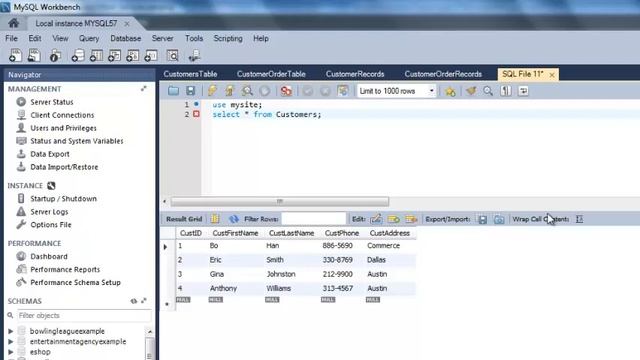Toggle continue-on-error execution icon
The width and height of the screenshot is (640, 360).
286,91
